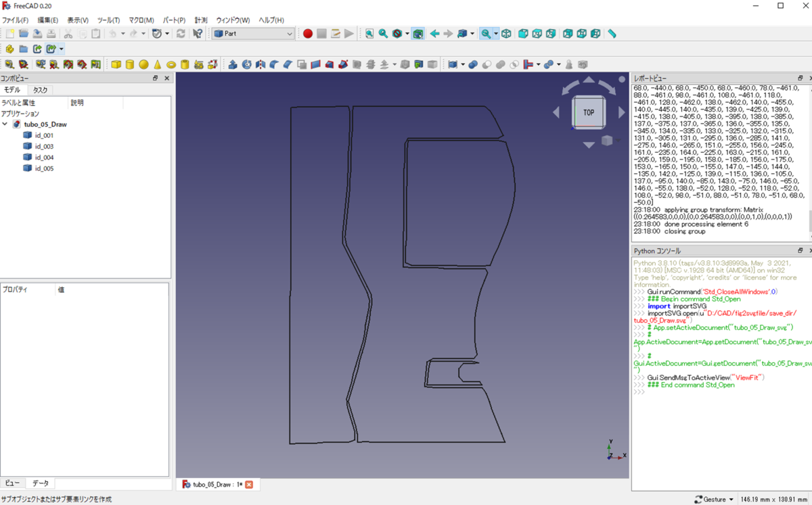Switch to the データ property tab
Viewport: 812px width, 505px height.
click(41, 483)
